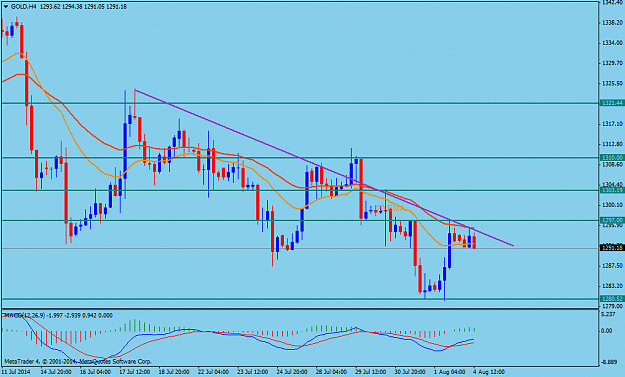Click time axis label 23 Jul 12:00

point(253,372)
